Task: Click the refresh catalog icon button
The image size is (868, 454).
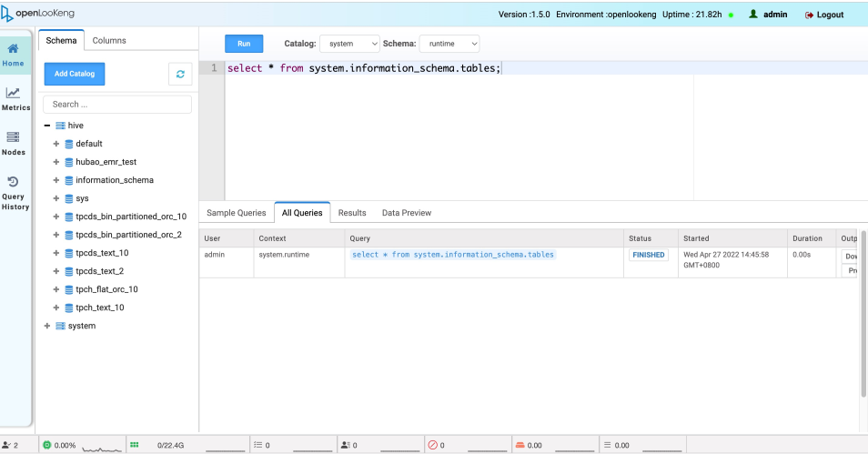Action: [x=180, y=74]
